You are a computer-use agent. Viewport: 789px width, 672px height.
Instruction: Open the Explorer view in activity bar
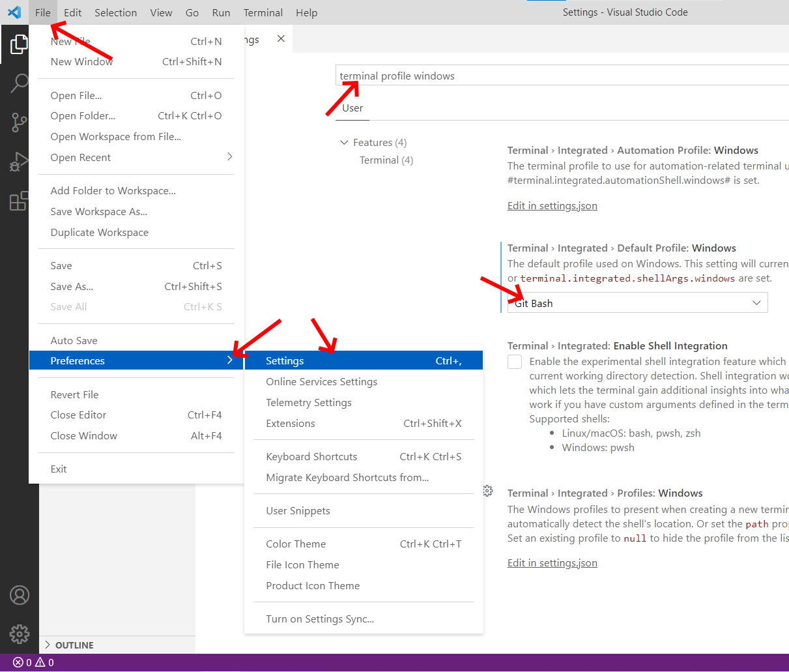19,44
